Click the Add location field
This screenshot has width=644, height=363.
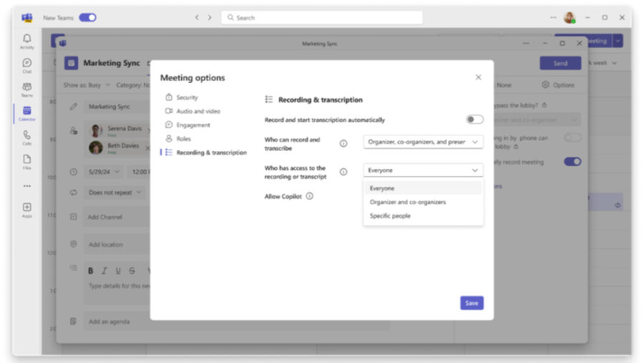[117, 244]
